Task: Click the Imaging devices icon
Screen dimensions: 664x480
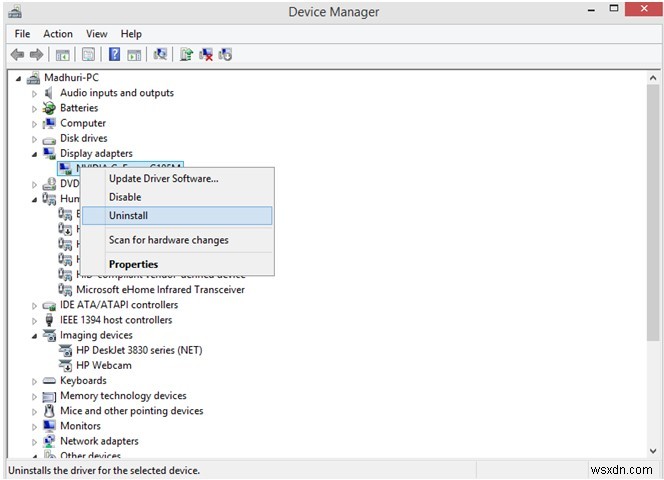Action: point(49,335)
